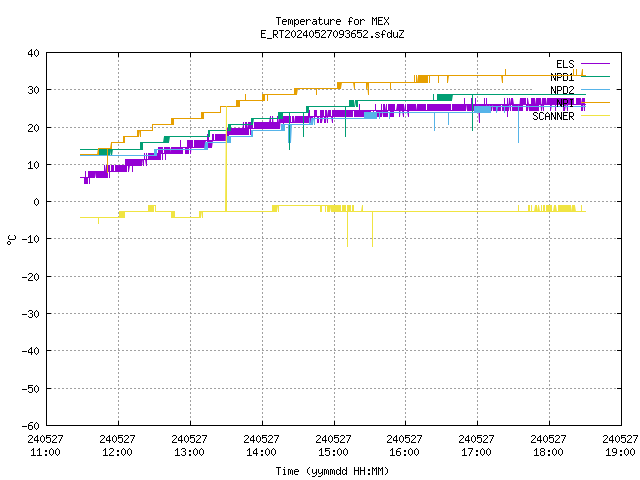
Task: Click the °C y-axis unit label
Action: (x=12, y=240)
